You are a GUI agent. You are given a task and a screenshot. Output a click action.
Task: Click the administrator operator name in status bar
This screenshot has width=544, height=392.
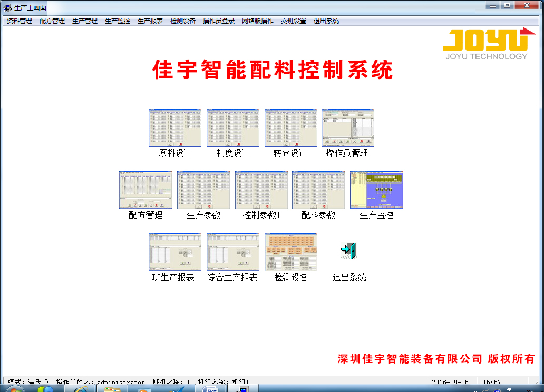pyautogui.click(x=121, y=381)
